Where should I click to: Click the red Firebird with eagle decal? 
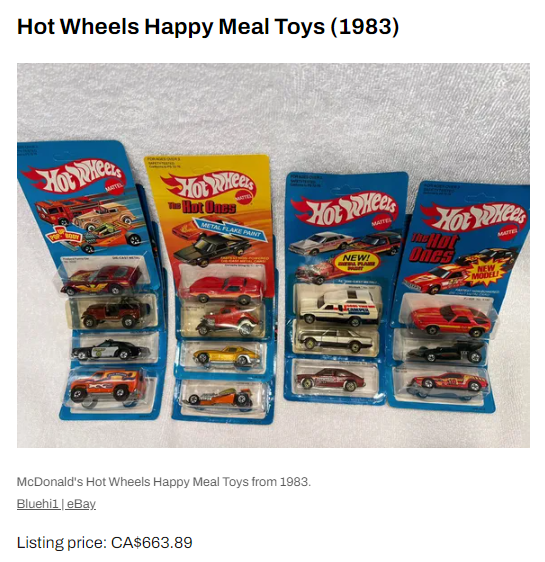pos(101,279)
